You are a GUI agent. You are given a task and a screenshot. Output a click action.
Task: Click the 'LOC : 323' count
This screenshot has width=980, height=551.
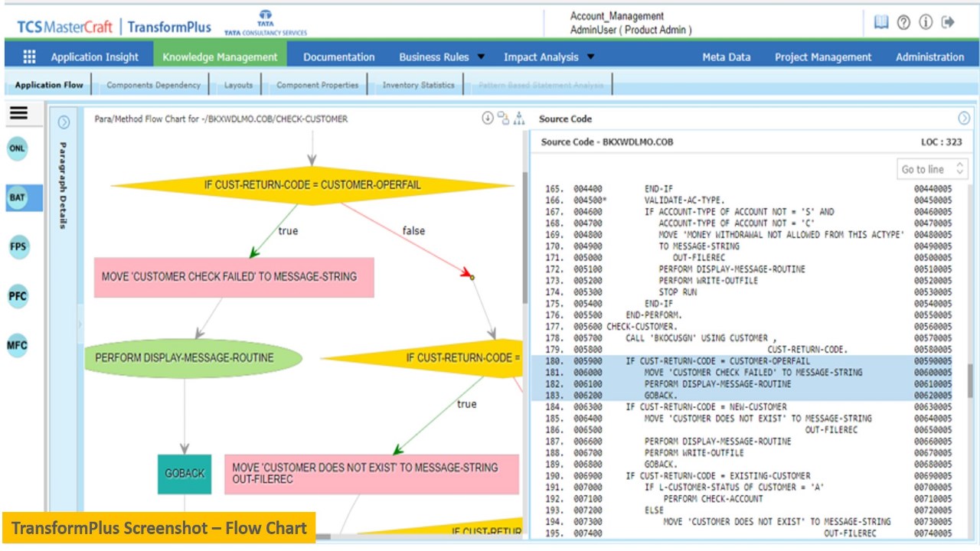click(942, 142)
